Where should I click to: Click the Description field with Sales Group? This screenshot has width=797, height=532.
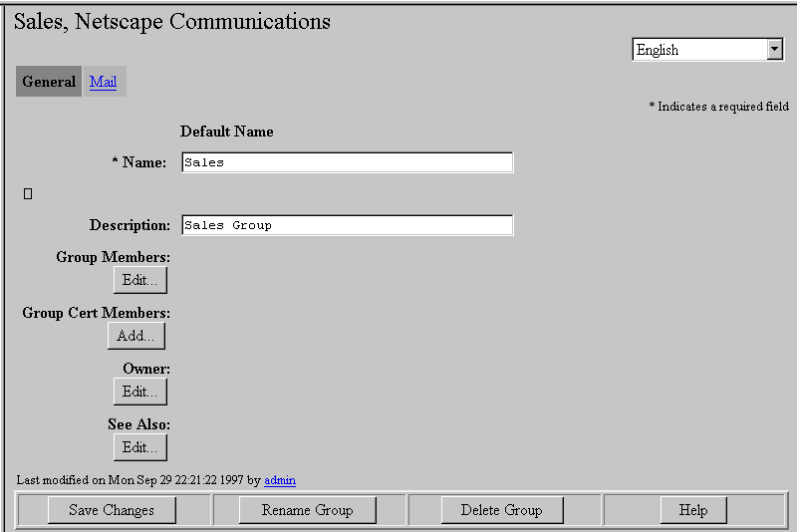click(x=347, y=225)
